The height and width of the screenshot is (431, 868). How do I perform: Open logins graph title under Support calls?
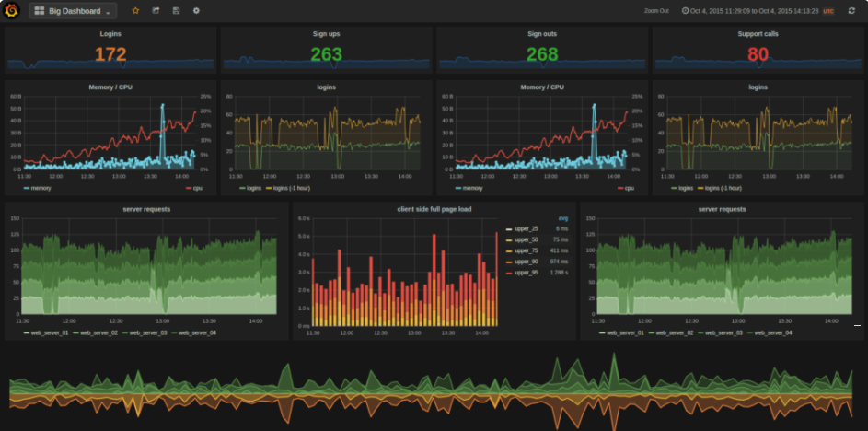pos(758,87)
